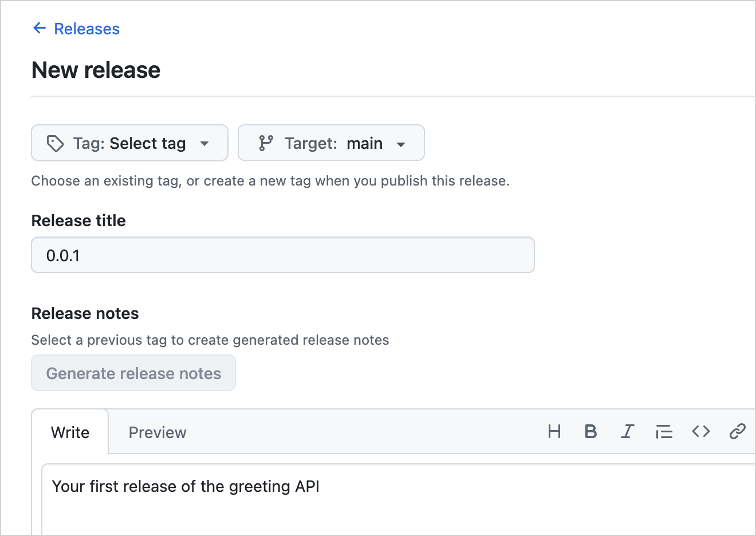Insert an unordered list in the notes
This screenshot has width=756, height=536.
point(664,432)
